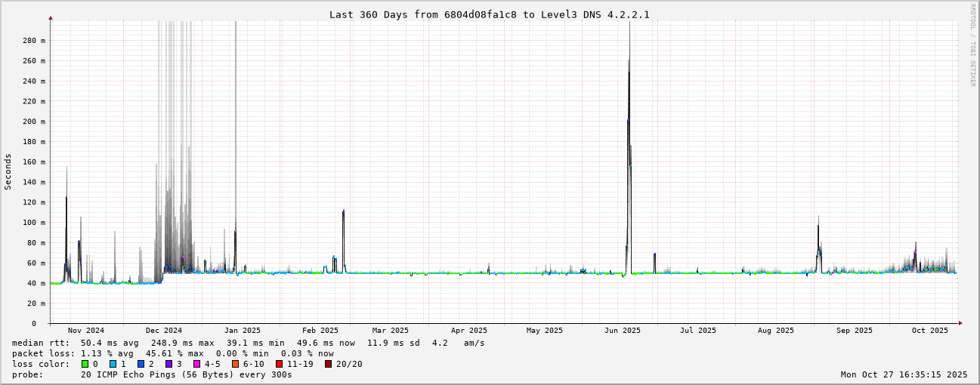Click the Jun 2025 x-axis label

[x=623, y=331]
